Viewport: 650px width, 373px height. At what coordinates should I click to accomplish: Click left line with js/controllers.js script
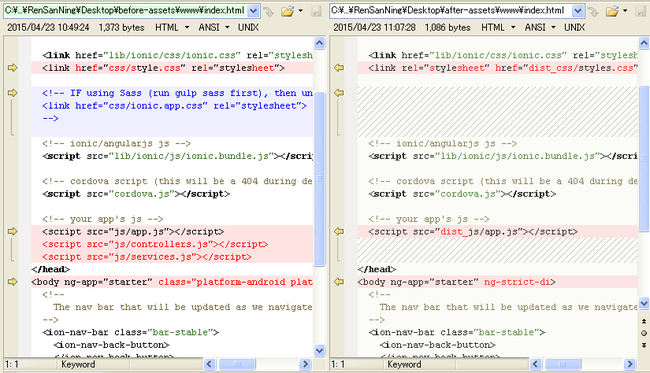pyautogui.click(x=155, y=244)
